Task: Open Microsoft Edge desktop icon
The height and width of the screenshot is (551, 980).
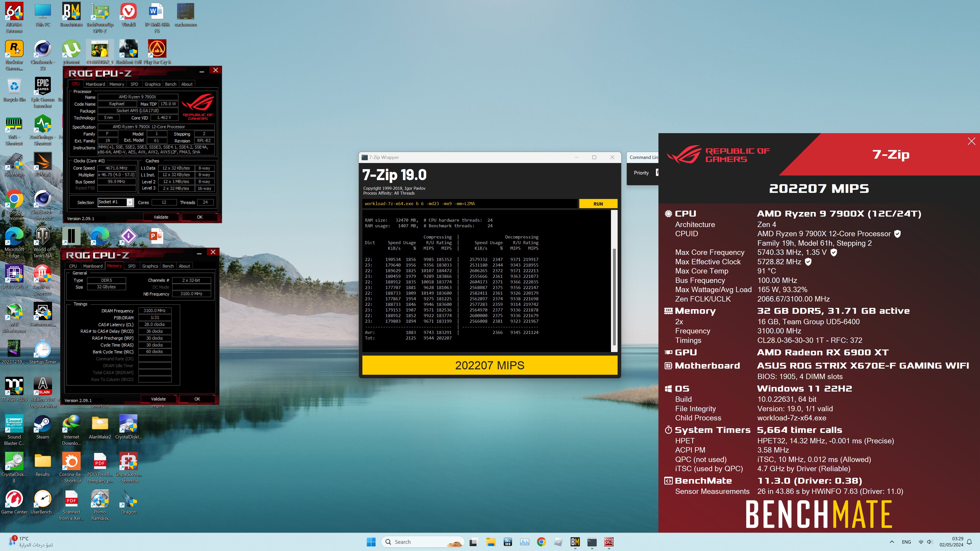Action: [14, 243]
